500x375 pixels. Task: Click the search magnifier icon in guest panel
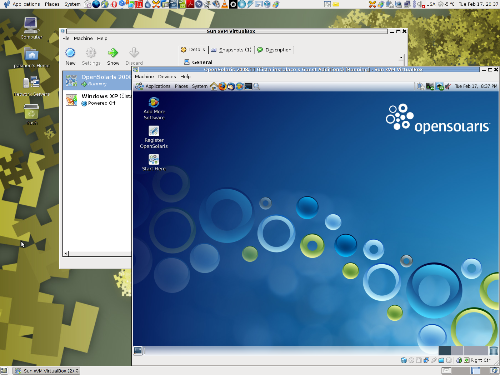coord(257,86)
